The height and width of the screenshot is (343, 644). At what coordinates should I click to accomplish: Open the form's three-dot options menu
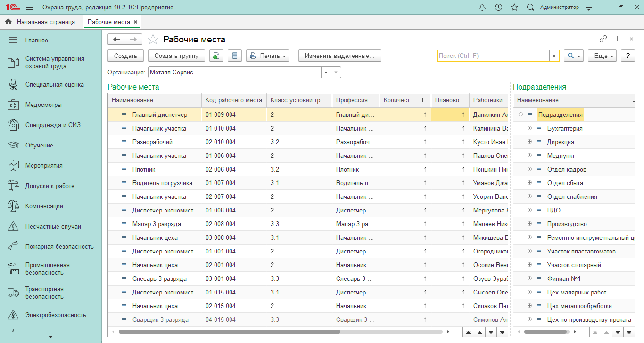[x=617, y=39]
